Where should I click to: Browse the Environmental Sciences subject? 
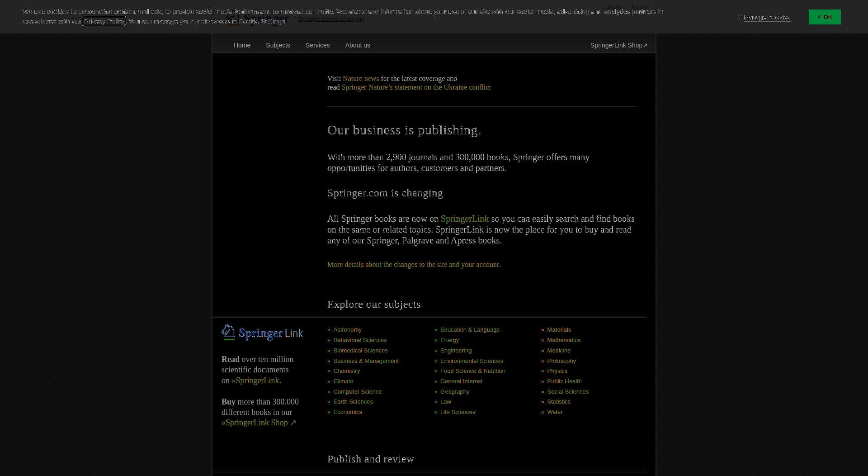pos(472,361)
